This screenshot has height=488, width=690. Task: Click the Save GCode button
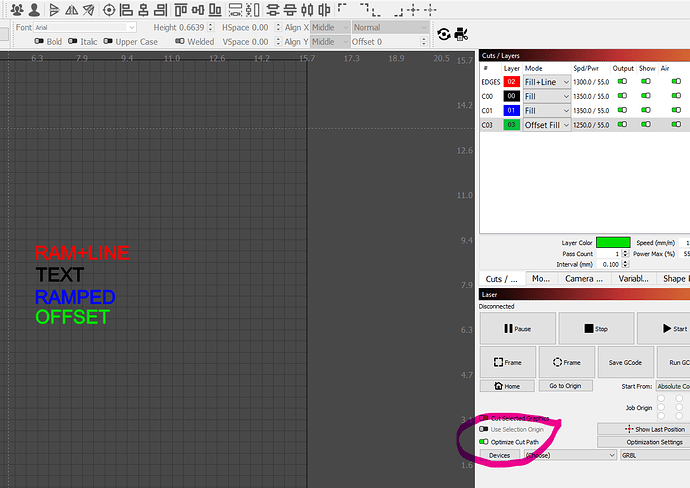point(625,362)
